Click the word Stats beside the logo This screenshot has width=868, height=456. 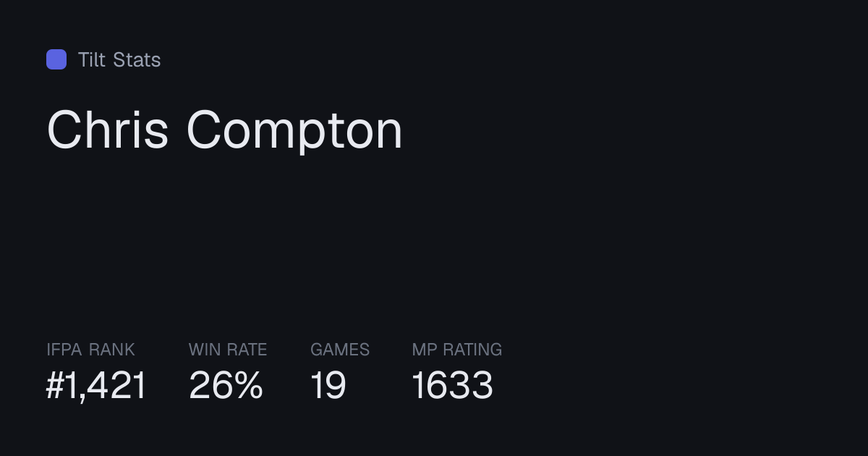click(137, 59)
